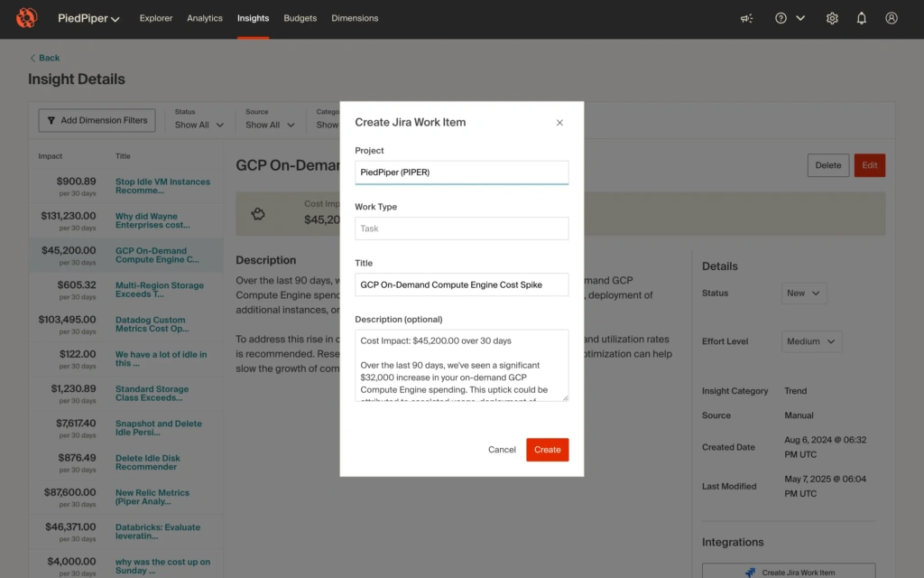This screenshot has width=924, height=578.
Task: Click the Description text area
Action: click(461, 366)
